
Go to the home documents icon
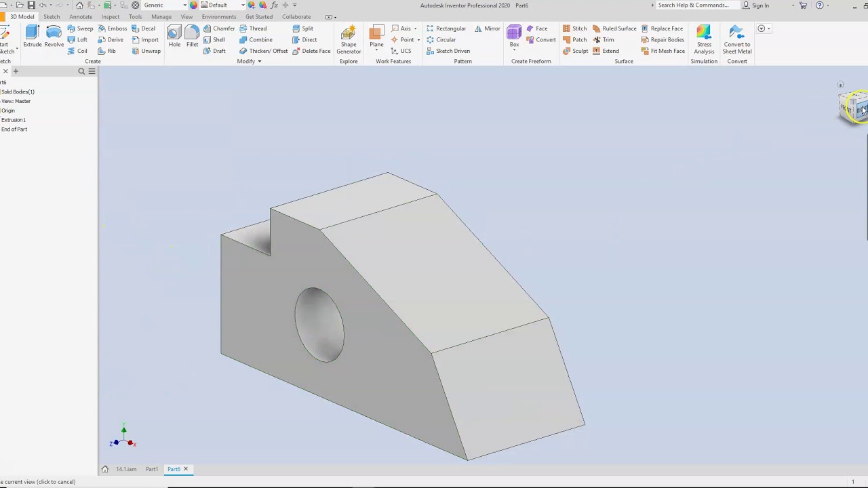[x=104, y=469]
